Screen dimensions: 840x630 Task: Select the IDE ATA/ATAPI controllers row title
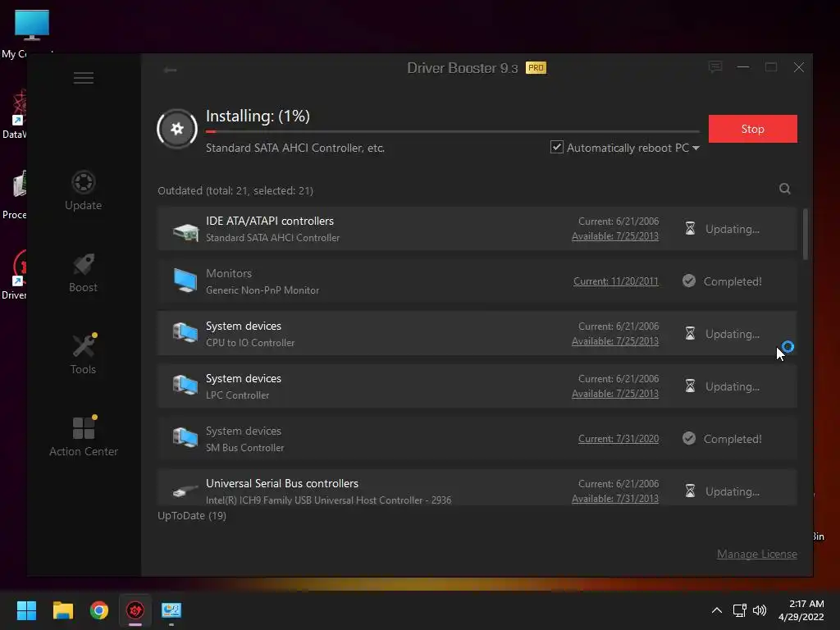[269, 221]
